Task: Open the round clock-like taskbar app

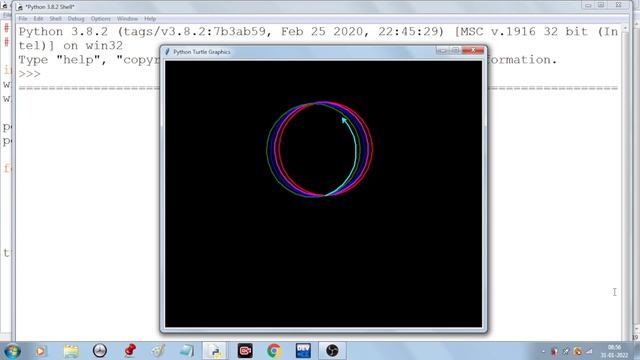Action: [100, 351]
